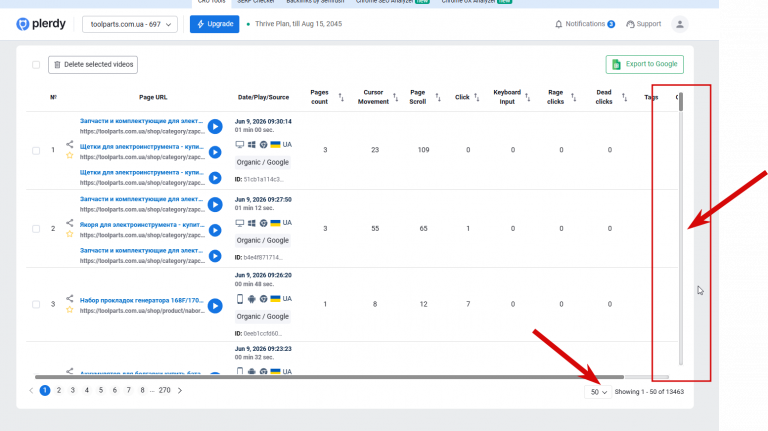Click Organic / Google tag in 09:30:14 session

pos(263,162)
